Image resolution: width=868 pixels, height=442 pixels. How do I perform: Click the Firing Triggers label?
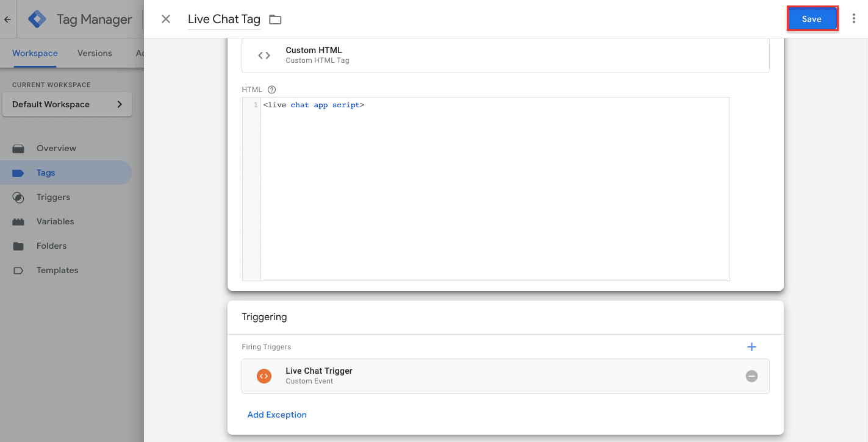(x=266, y=347)
